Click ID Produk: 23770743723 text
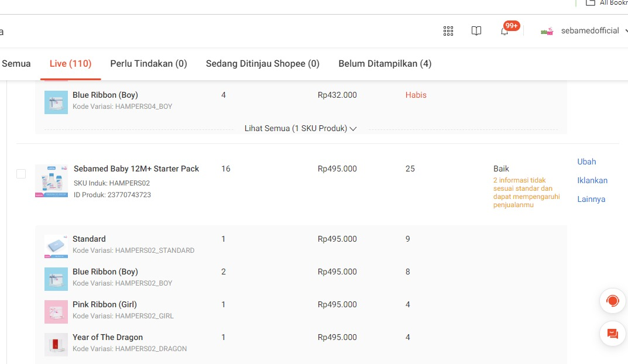The width and height of the screenshot is (628, 364). (112, 195)
